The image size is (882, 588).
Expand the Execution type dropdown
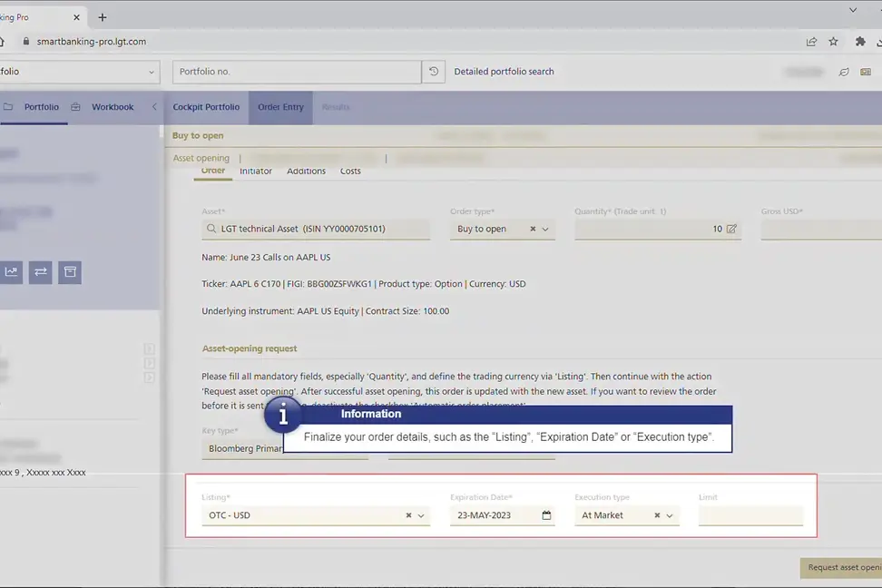(x=670, y=515)
